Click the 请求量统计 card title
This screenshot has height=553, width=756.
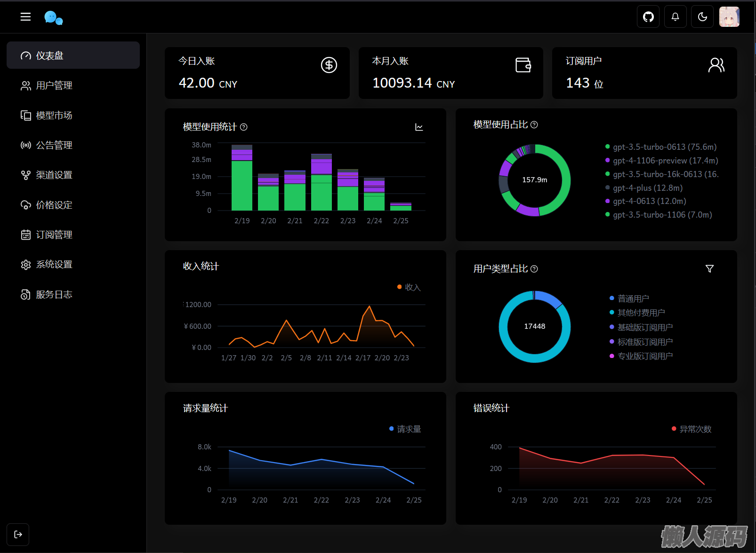coord(205,408)
